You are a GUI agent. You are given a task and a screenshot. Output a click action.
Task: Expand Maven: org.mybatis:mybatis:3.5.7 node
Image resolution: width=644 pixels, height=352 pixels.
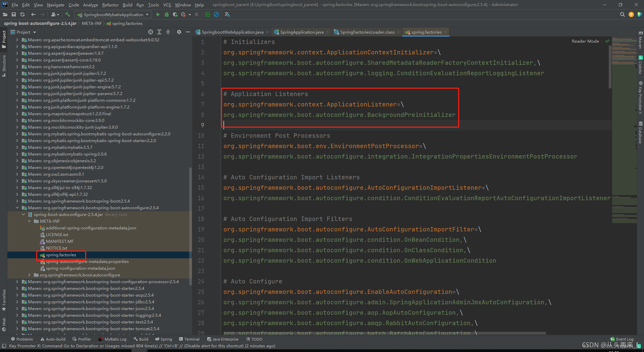pyautogui.click(x=17, y=147)
